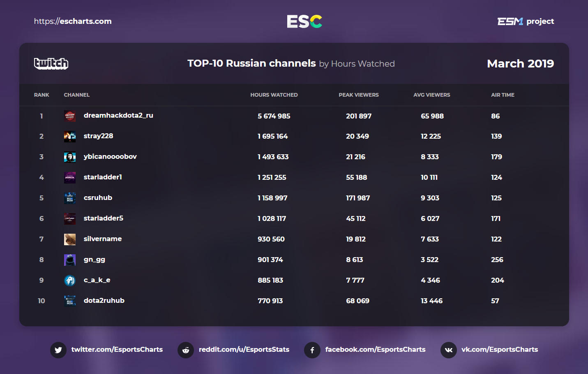Image resolution: width=588 pixels, height=374 pixels.
Task: Open the escharts.com URL link
Action: click(x=73, y=21)
